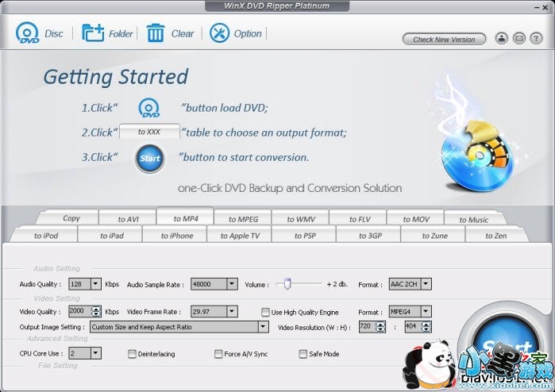
Task: Click the Video Quality 2000 field
Action: click(79, 311)
